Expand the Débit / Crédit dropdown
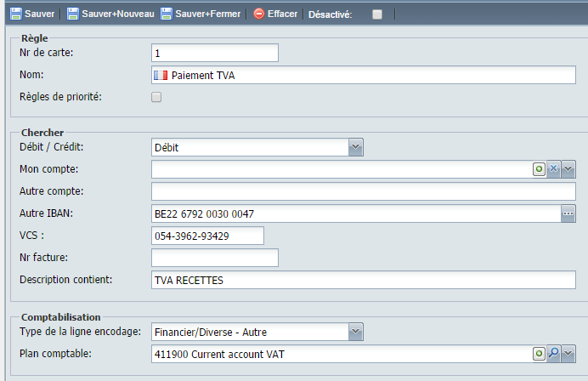Image resolution: width=588 pixels, height=381 pixels. click(355, 147)
